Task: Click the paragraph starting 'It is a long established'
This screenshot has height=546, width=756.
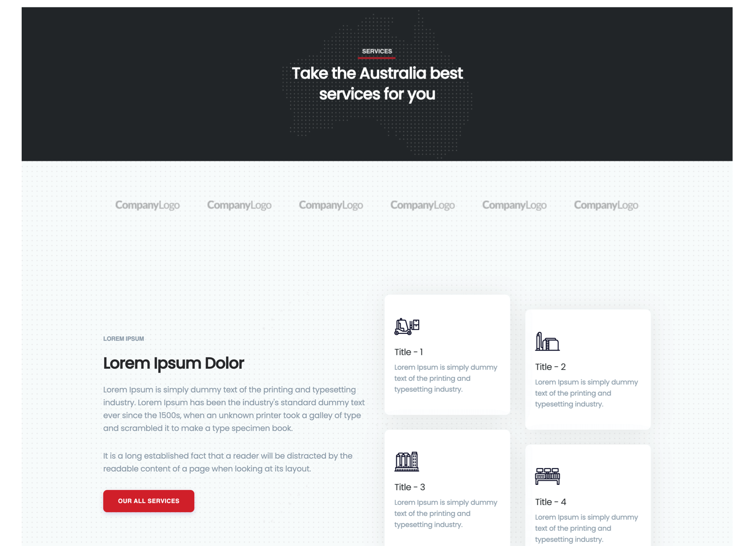Action: [228, 462]
